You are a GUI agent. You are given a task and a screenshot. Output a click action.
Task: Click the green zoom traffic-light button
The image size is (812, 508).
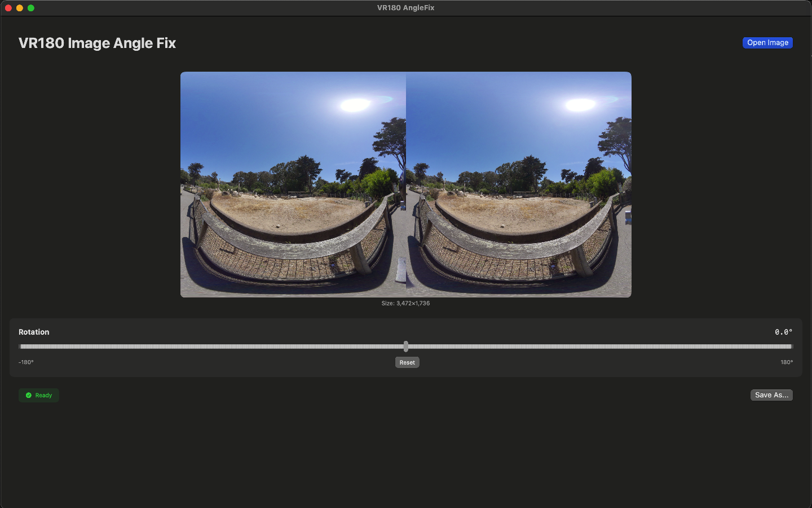(31, 8)
